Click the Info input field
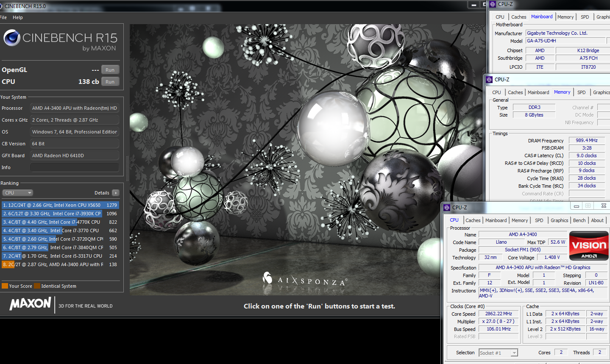Viewport: 610px width, 364px height. 74,167
